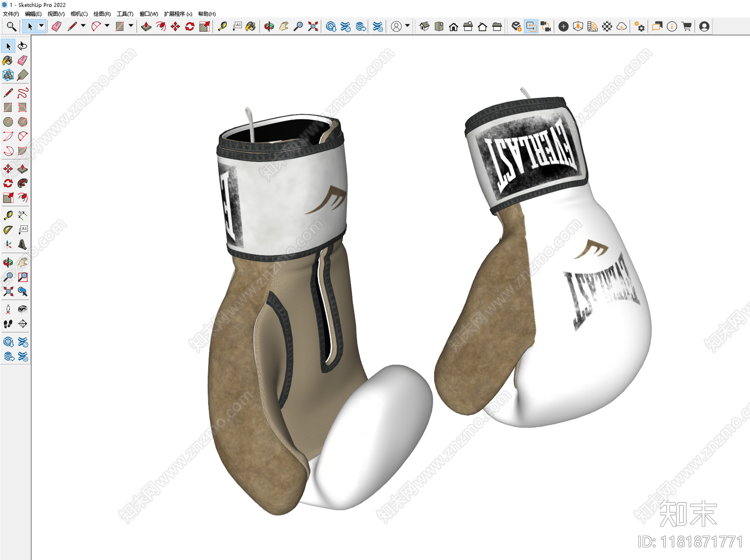Image resolution: width=750 pixels, height=560 pixels.
Task: Select the Freehand drawing tool
Action: pos(22,93)
